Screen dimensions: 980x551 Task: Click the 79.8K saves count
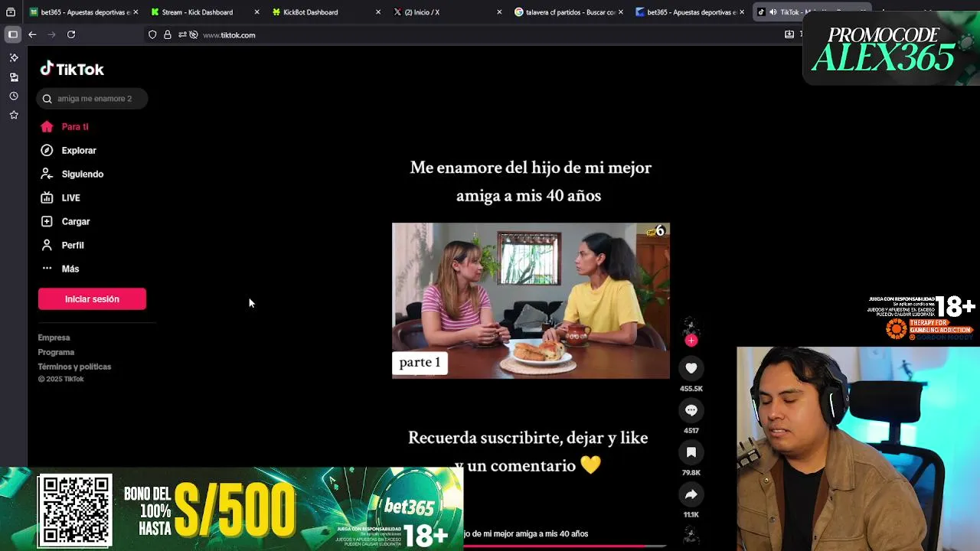pyautogui.click(x=691, y=473)
